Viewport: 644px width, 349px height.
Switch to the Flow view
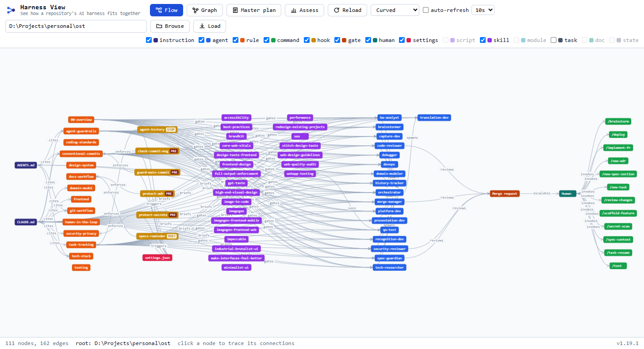(x=166, y=10)
